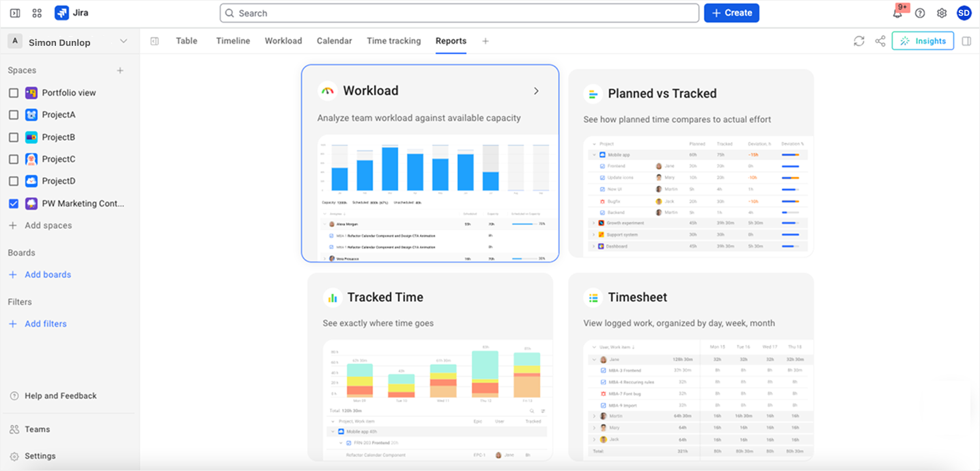Click the refresh icon in the view toolbar
This screenshot has width=980, height=471.
tap(859, 41)
